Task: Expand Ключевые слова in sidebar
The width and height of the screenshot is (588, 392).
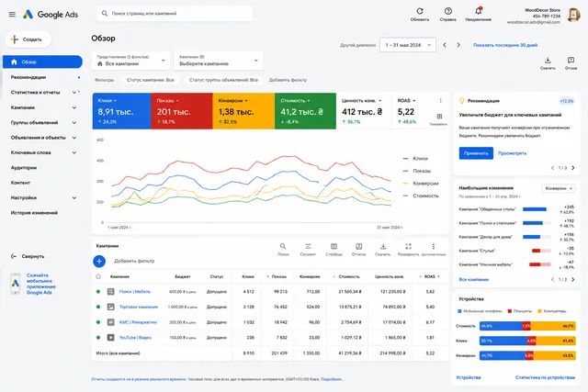Action: tap(74, 152)
